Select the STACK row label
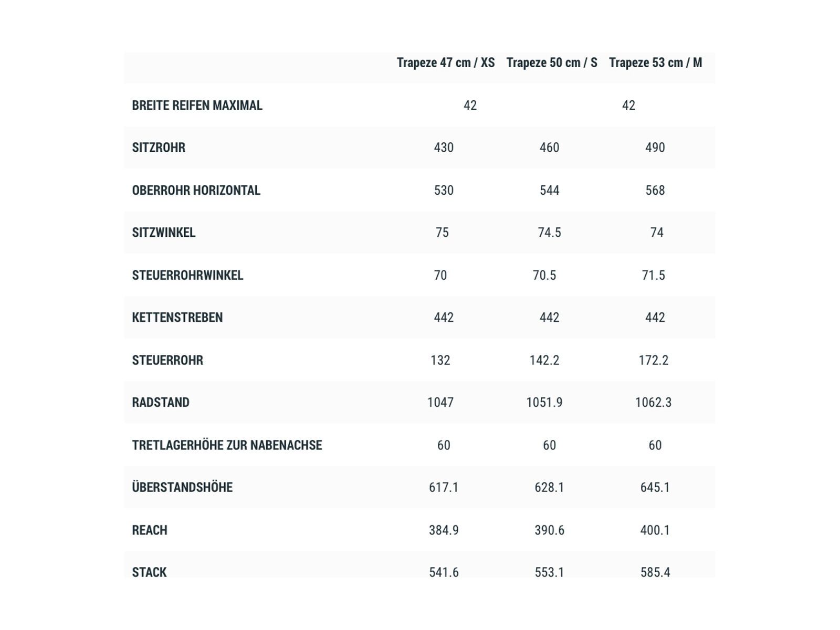This screenshot has width=840, height=630. click(149, 572)
